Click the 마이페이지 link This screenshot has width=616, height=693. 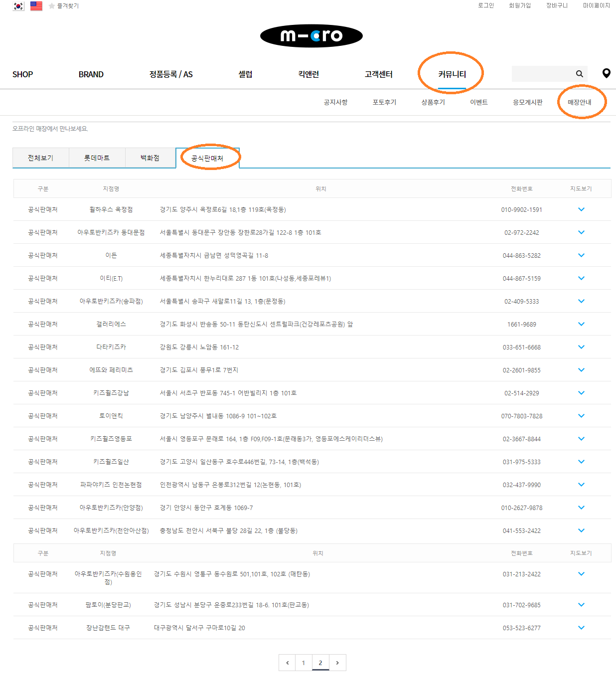point(597,5)
